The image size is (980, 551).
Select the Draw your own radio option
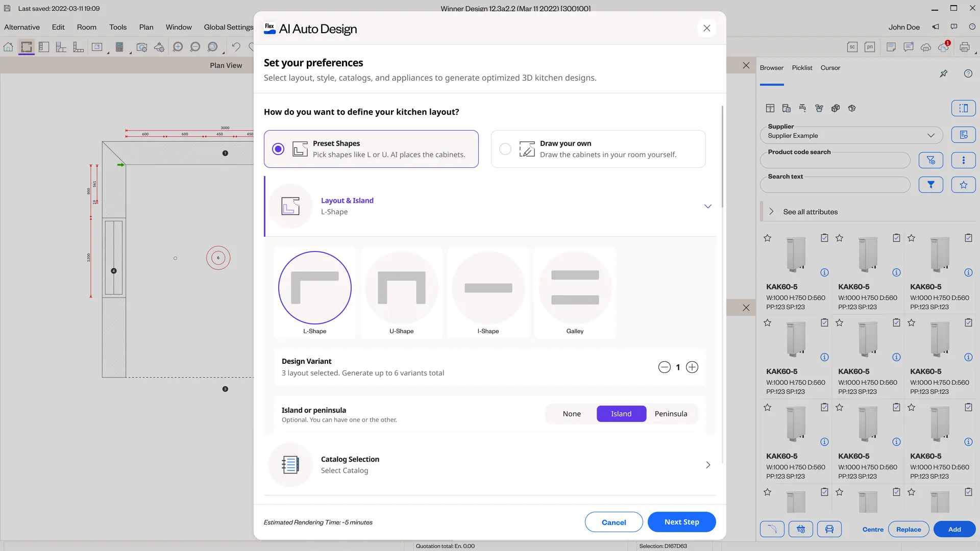pyautogui.click(x=505, y=149)
